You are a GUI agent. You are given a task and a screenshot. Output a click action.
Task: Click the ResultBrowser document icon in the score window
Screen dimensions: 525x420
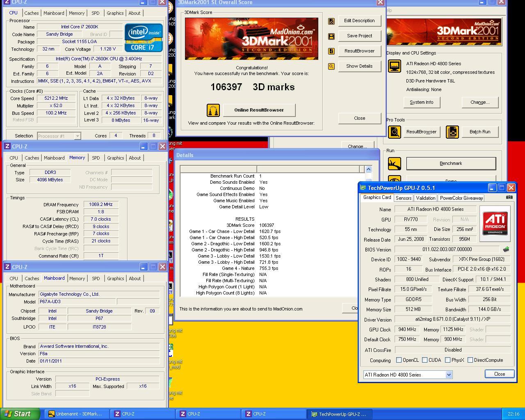pyautogui.click(x=331, y=51)
